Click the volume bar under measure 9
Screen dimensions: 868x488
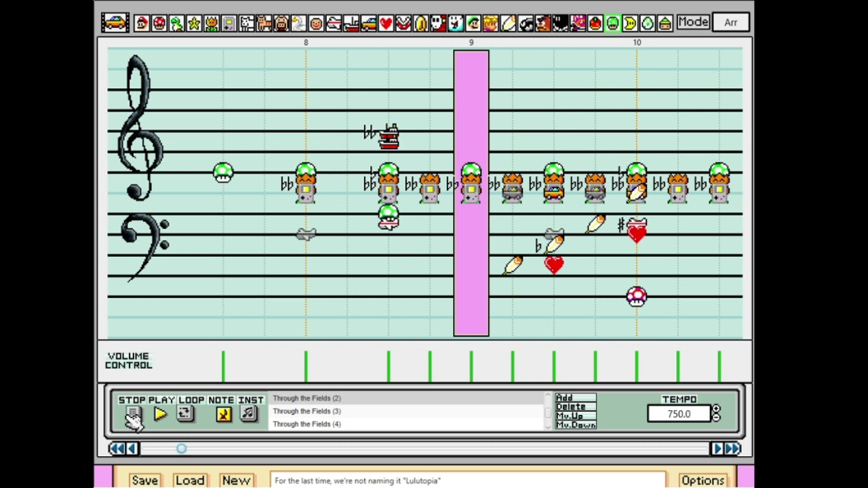click(x=471, y=366)
